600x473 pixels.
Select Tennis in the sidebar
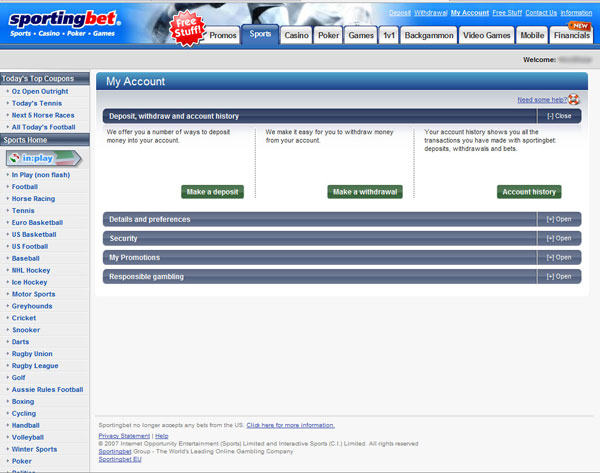(23, 210)
